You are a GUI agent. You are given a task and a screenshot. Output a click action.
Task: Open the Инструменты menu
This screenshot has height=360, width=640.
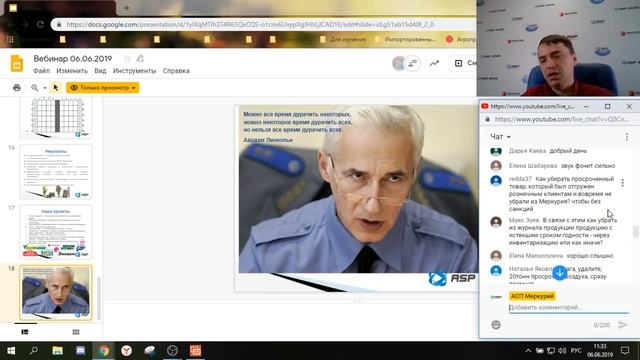(134, 71)
